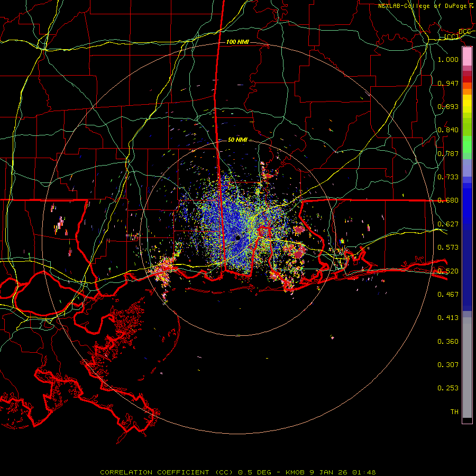Pick the bright green color bar segment
The width and height of the screenshot is (476, 476).
point(467,144)
